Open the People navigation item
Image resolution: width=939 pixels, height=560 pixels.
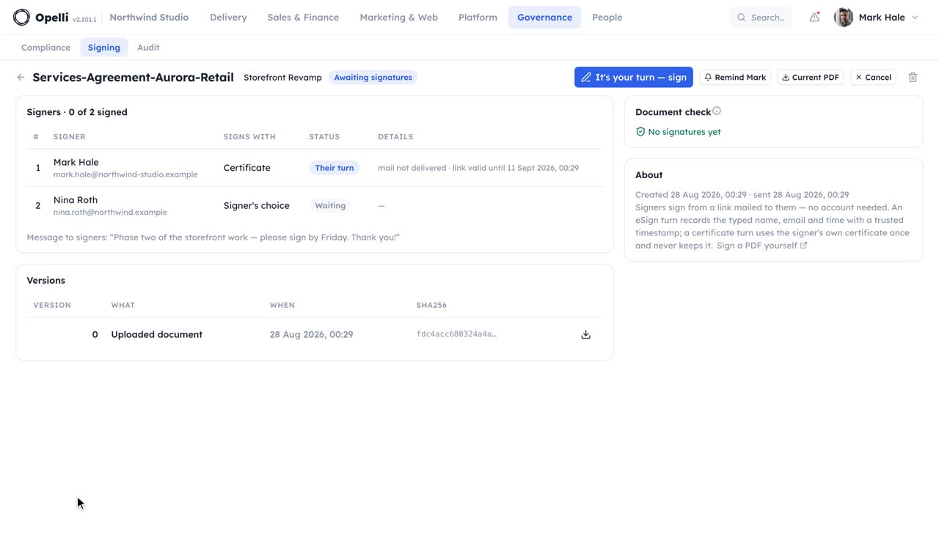coord(607,17)
